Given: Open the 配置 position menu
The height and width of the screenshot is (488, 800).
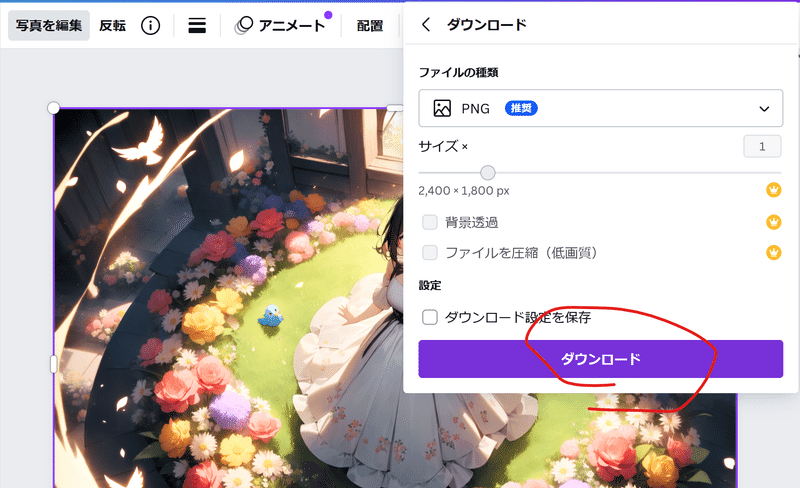Looking at the screenshot, I should [370, 26].
